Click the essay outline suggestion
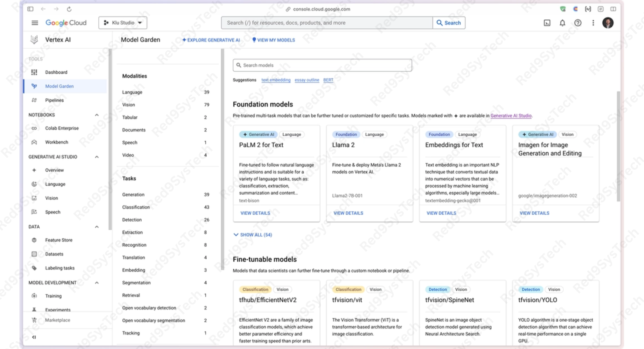This screenshot has height=349, width=644. [x=307, y=80]
